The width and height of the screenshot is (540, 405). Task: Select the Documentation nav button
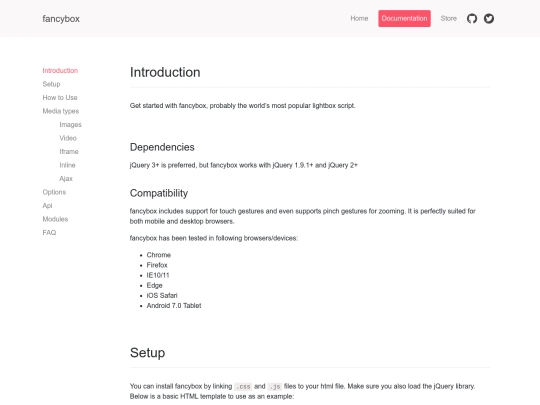[x=404, y=19]
